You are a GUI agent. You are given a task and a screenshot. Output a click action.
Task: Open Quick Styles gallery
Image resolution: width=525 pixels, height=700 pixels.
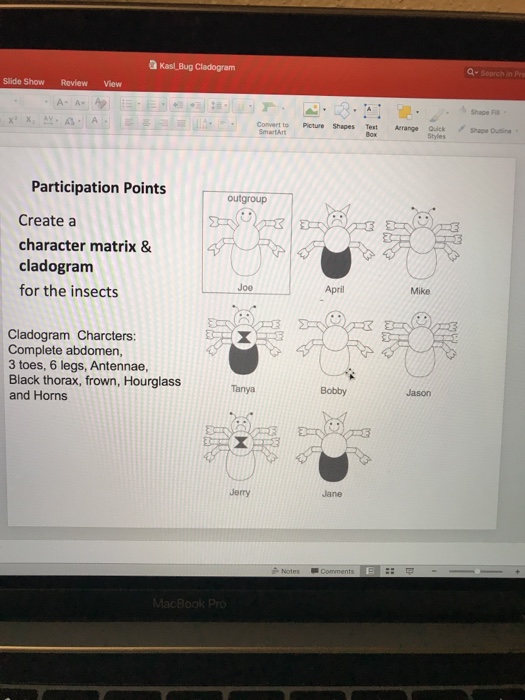pyautogui.click(x=437, y=124)
